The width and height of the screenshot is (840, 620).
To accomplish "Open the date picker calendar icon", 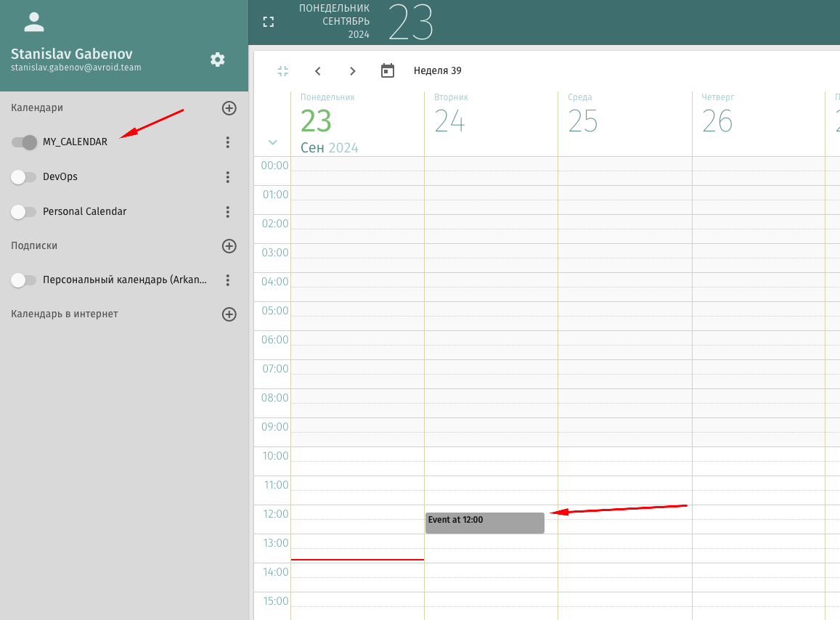I will click(388, 71).
